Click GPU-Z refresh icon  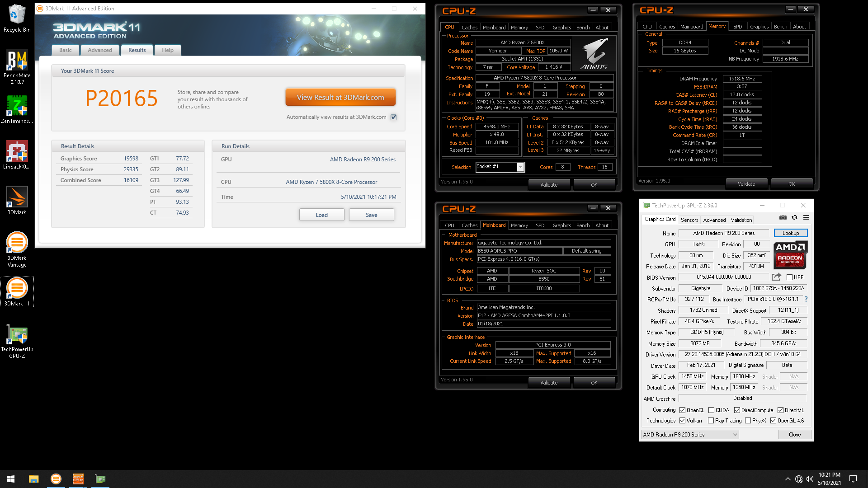point(794,217)
